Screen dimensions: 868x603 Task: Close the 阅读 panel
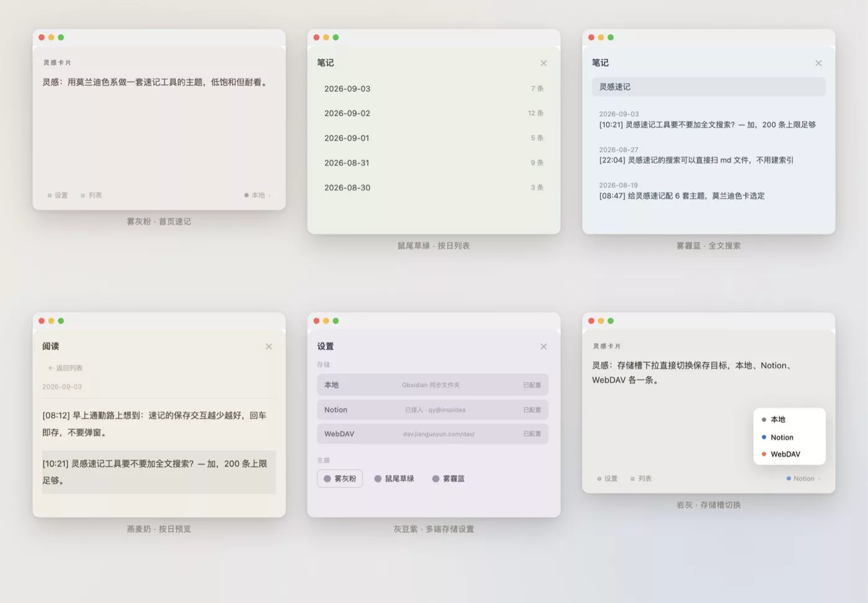pyautogui.click(x=269, y=347)
